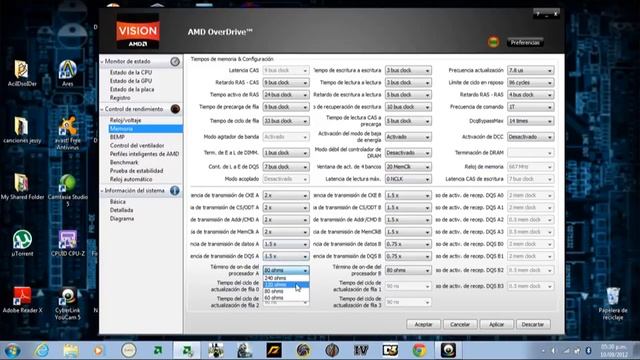This screenshot has width=640, height=360.
Task: Collapse the Monitor de estado section arrow
Action: (102, 62)
